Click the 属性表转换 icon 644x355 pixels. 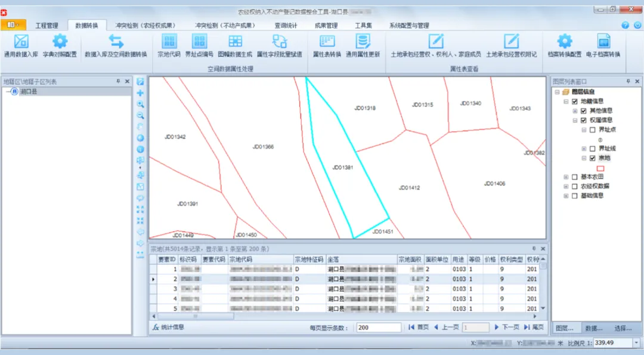pyautogui.click(x=327, y=41)
